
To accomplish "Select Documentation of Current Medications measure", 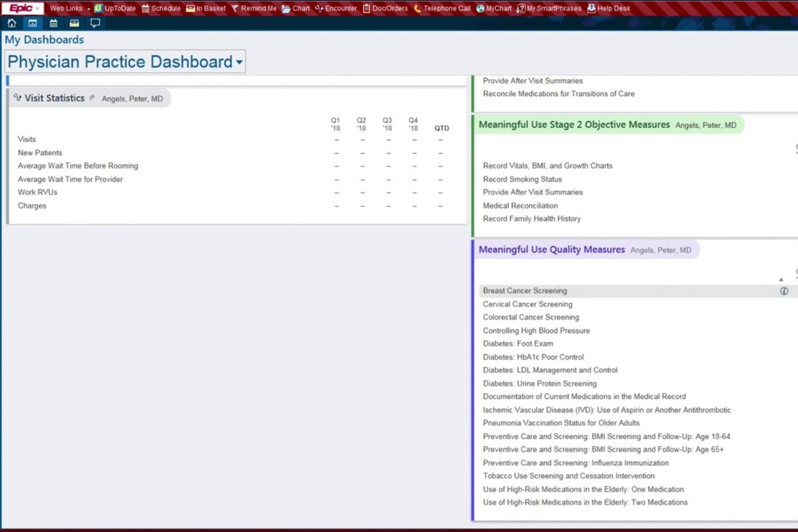I will 584,397.
